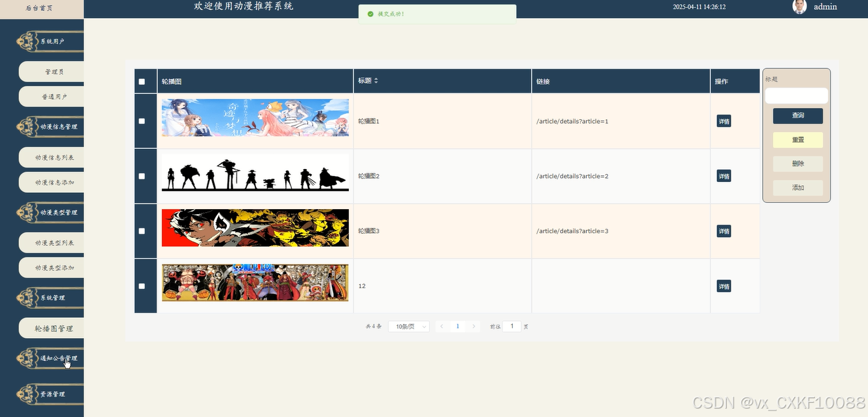Click the 共4条 total count text
This screenshot has height=417, width=868.
point(373,327)
